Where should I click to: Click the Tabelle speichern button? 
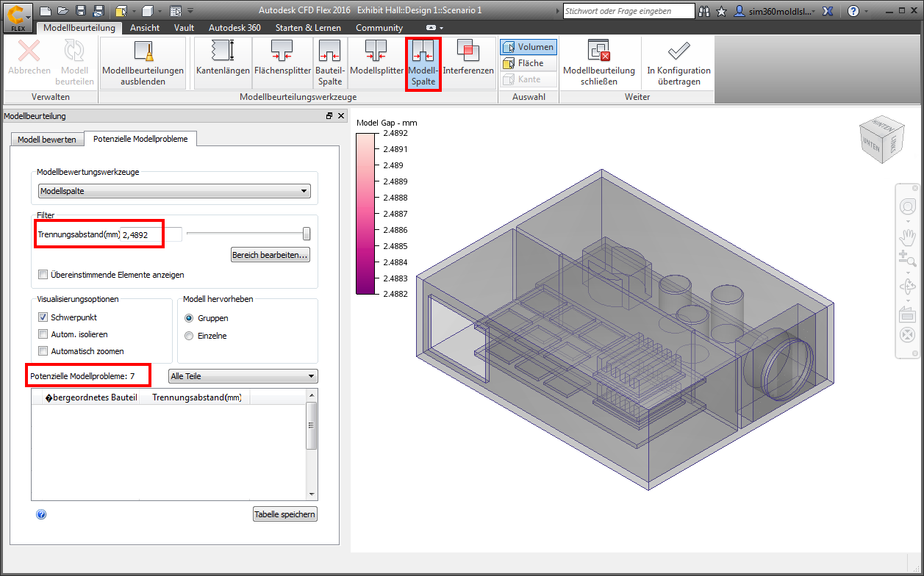[x=285, y=514]
